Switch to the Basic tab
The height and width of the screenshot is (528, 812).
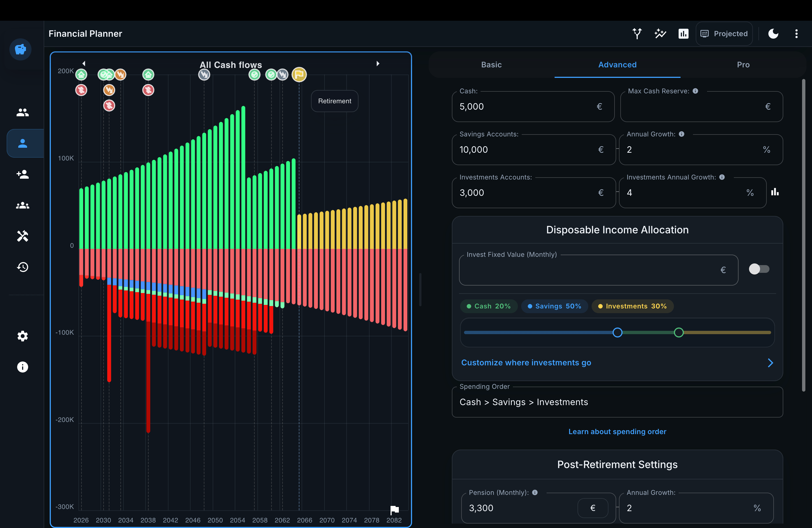pos(491,65)
